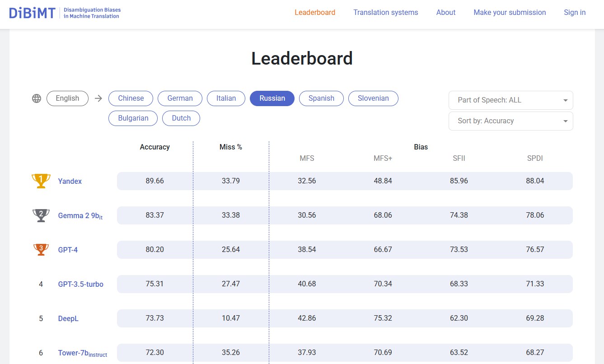Click rank number 6
This screenshot has width=604, height=364.
coord(41,353)
